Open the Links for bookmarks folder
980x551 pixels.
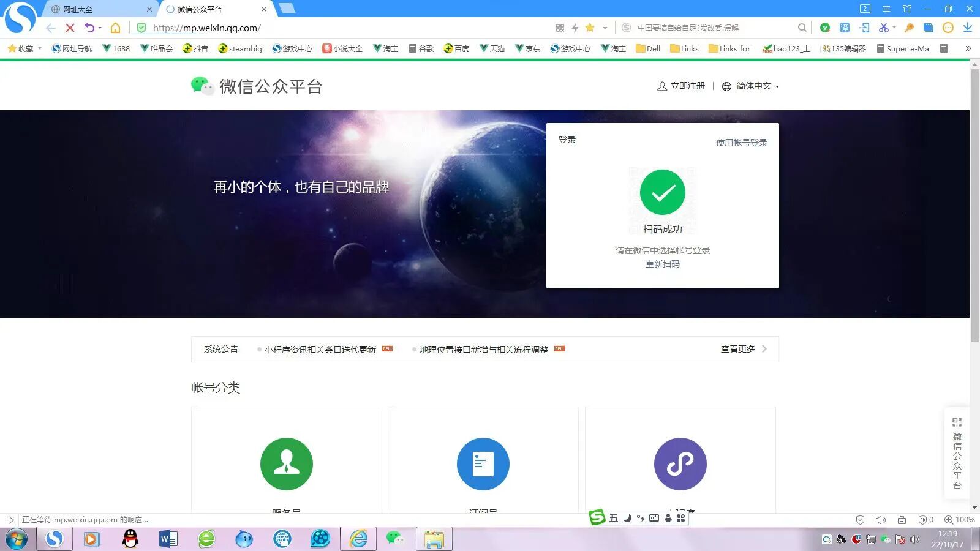point(729,48)
